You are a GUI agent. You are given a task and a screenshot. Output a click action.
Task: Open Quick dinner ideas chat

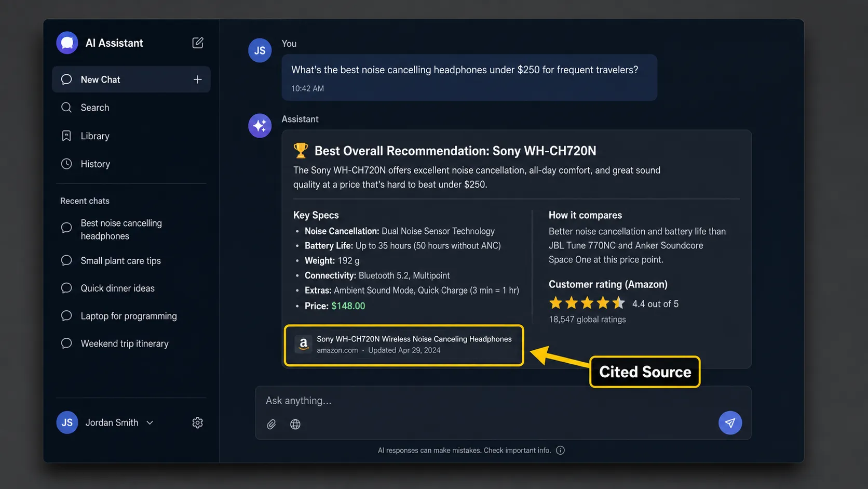pos(118,288)
